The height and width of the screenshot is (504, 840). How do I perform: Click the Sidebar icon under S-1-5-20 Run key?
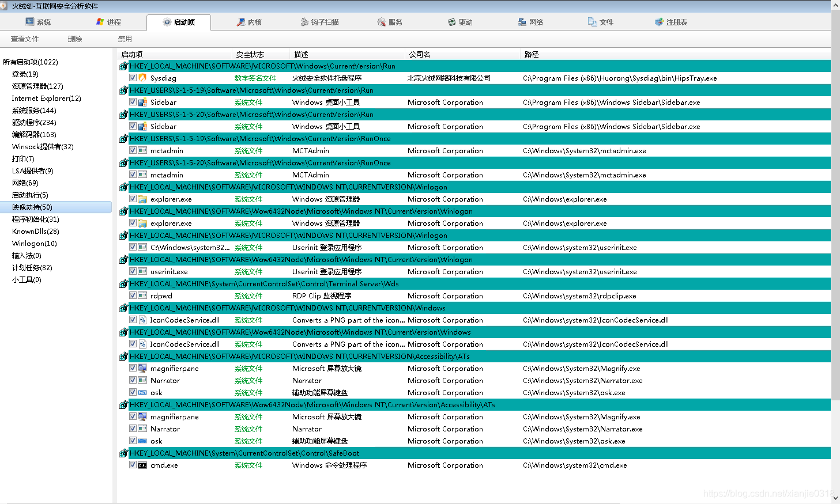pos(142,126)
